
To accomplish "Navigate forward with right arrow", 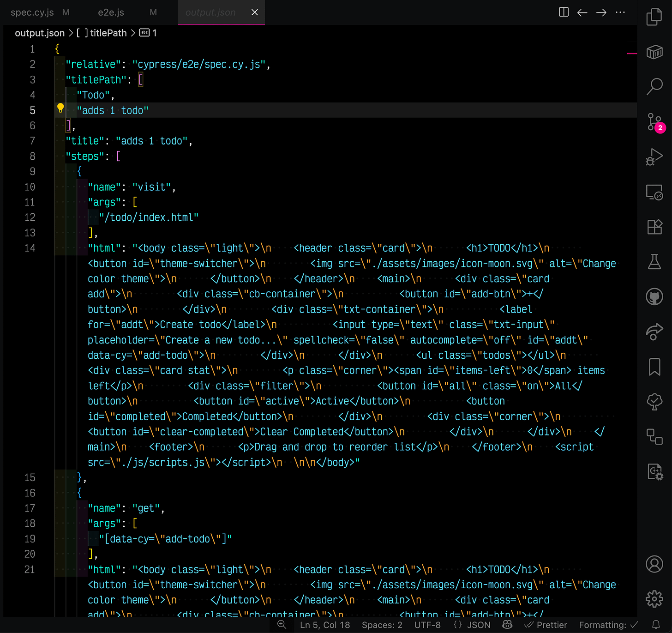I will tap(601, 12).
